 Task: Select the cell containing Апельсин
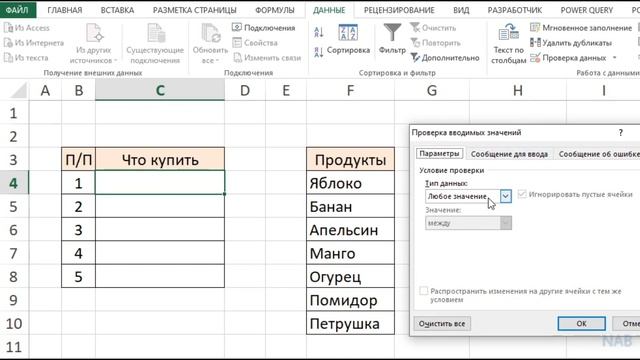350,230
